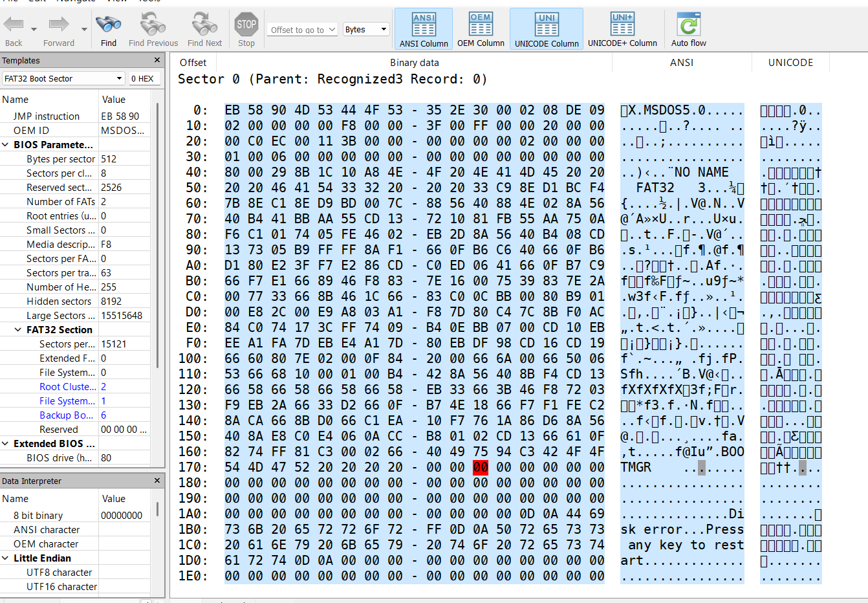Click the Find binoculars icon

tap(109, 25)
